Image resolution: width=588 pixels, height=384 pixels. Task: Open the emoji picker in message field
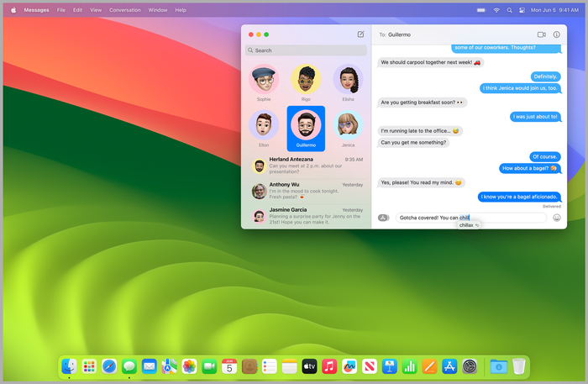(556, 218)
